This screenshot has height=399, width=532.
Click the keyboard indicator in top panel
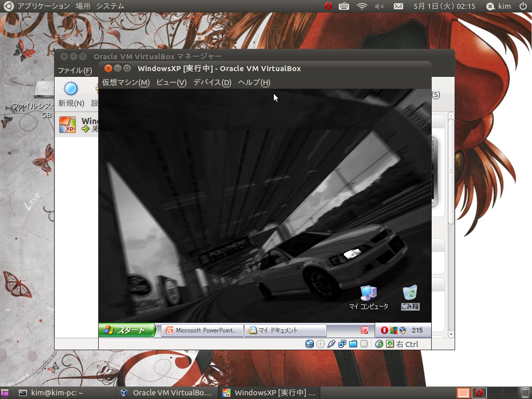point(344,6)
